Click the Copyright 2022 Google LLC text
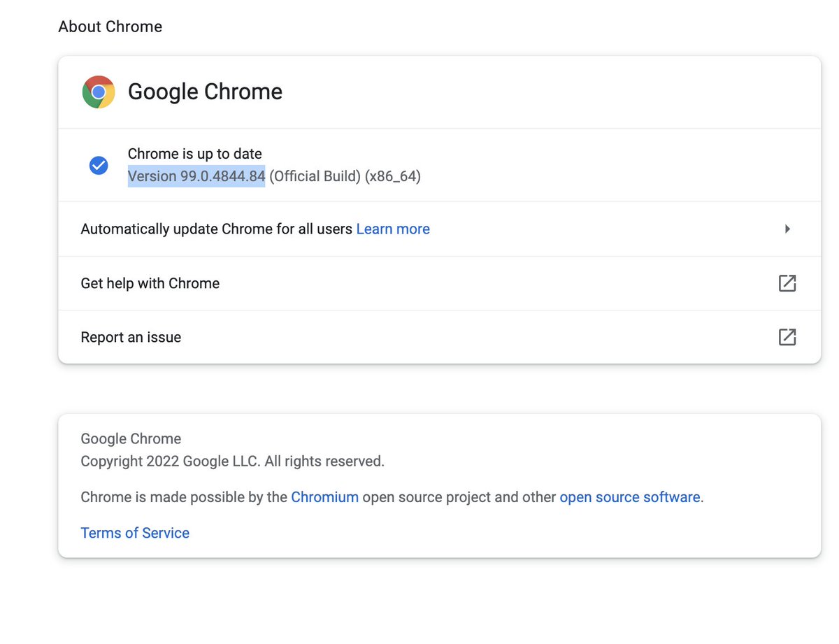 click(x=233, y=461)
